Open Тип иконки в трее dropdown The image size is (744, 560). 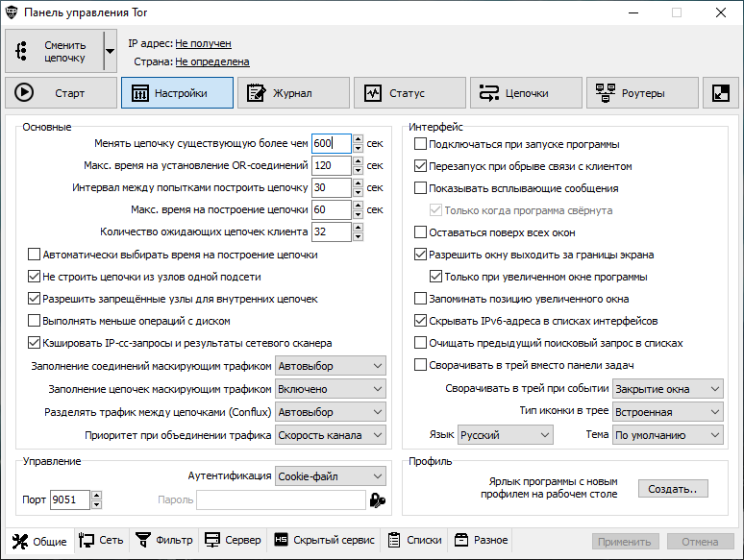pyautogui.click(x=668, y=412)
